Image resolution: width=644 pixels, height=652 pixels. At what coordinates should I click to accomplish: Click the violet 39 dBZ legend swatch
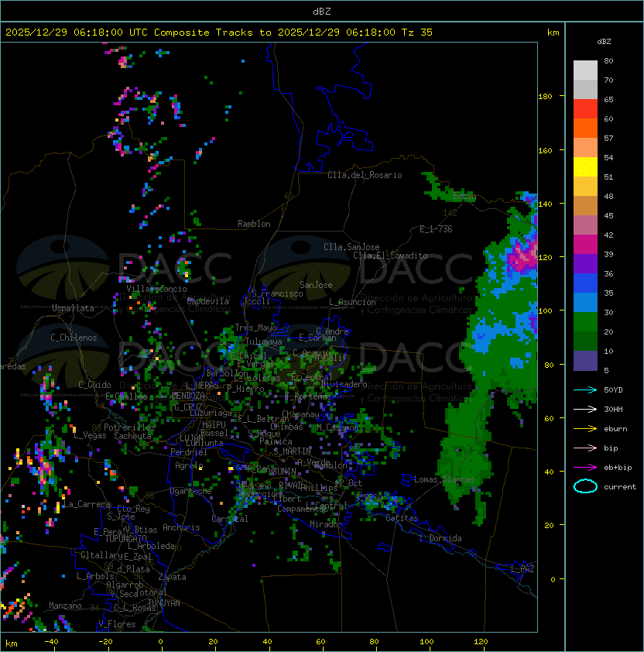point(585,263)
